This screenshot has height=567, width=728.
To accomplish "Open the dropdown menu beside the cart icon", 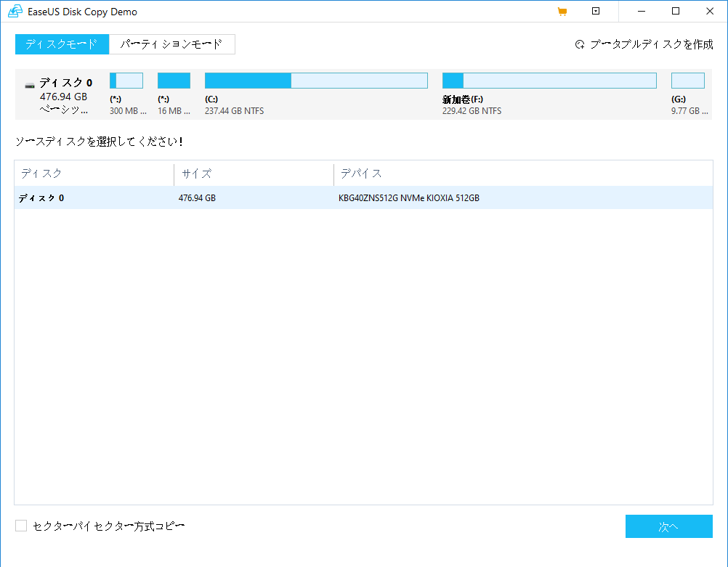I will pyautogui.click(x=595, y=12).
